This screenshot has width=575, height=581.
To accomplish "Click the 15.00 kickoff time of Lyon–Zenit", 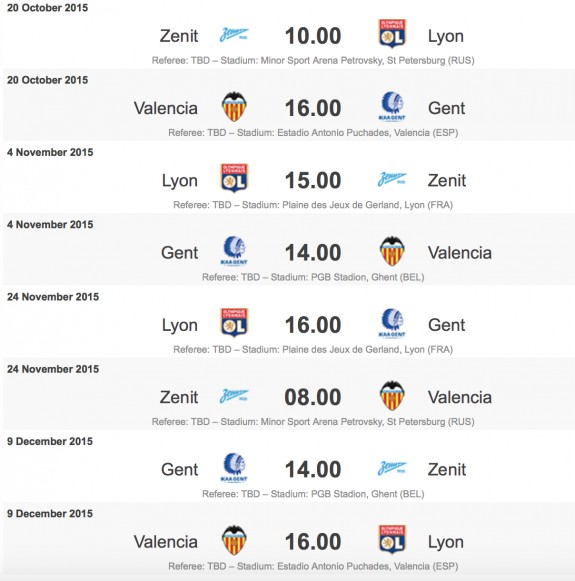I will coord(313,180).
